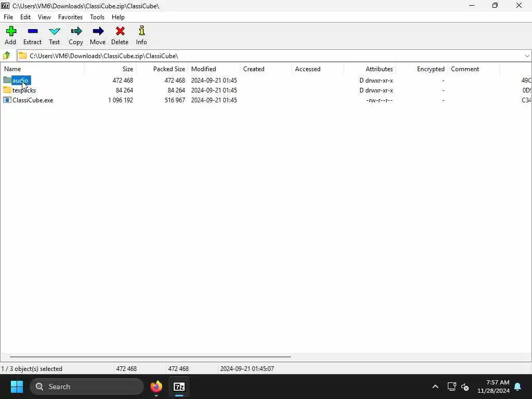The width and height of the screenshot is (532, 399).
Task: Click the muted volume tray icon
Action: tap(465, 387)
